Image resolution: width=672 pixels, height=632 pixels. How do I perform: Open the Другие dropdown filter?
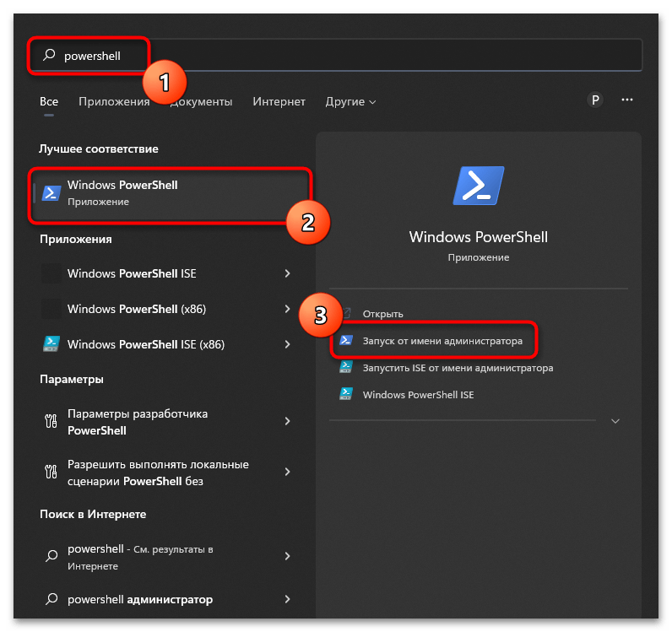point(350,101)
